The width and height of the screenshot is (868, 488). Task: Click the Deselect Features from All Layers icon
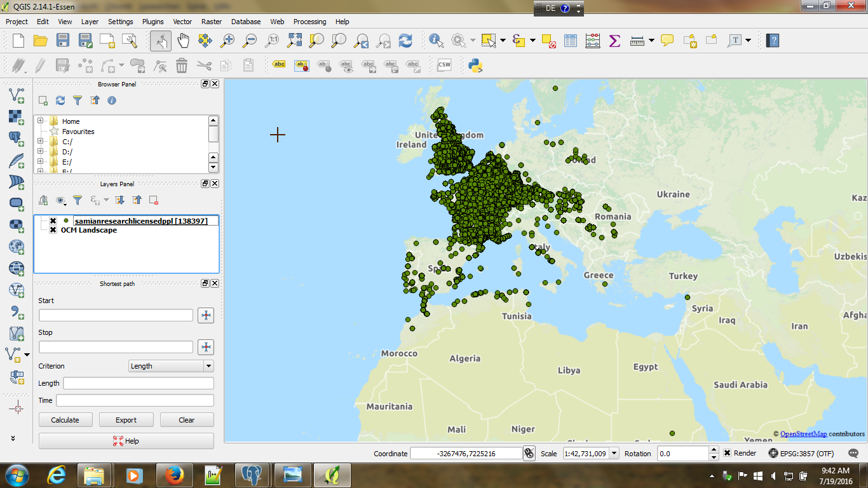click(550, 41)
